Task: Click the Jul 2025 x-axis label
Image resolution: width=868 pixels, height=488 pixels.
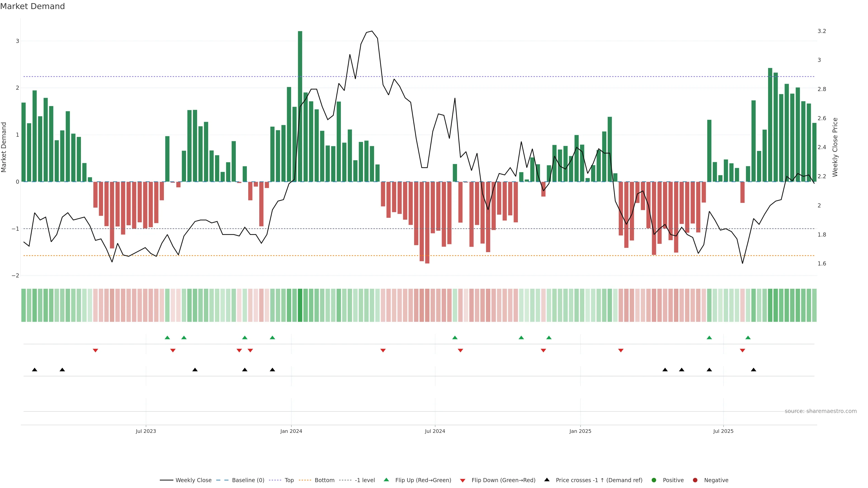Action: (723, 431)
